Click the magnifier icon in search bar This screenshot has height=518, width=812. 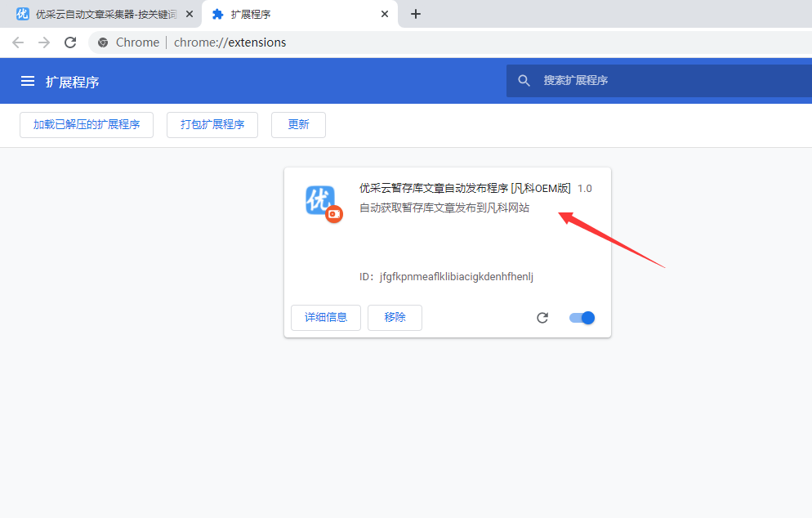click(x=524, y=81)
